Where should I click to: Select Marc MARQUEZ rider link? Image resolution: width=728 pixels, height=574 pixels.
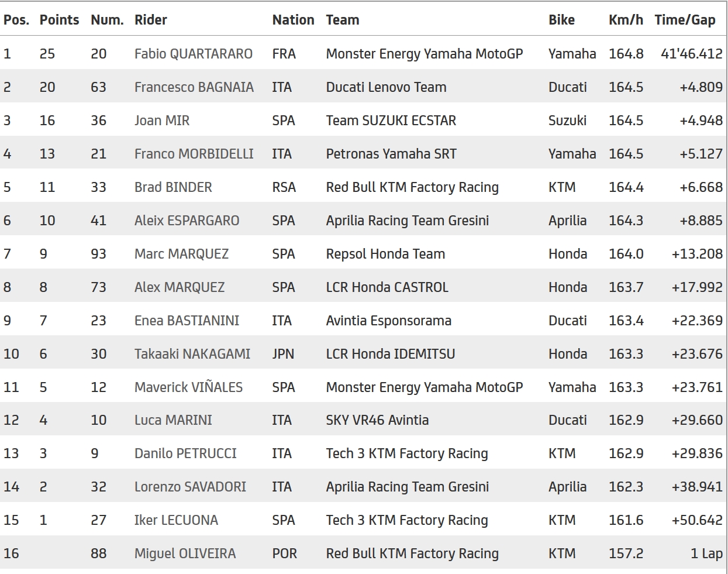[x=181, y=254]
